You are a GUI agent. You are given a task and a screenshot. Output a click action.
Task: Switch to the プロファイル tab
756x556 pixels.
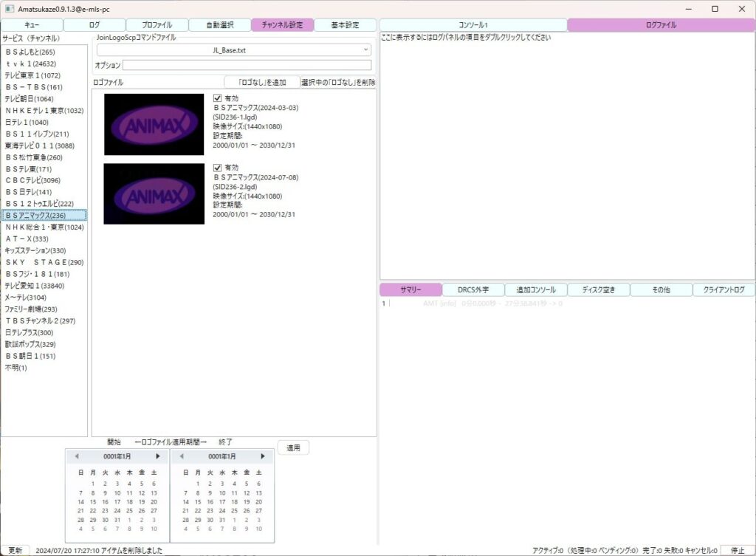click(157, 25)
